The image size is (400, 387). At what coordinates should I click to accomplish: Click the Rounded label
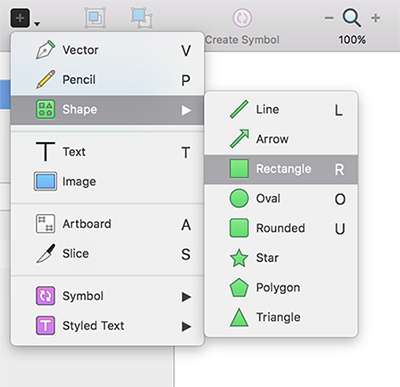[x=280, y=228]
